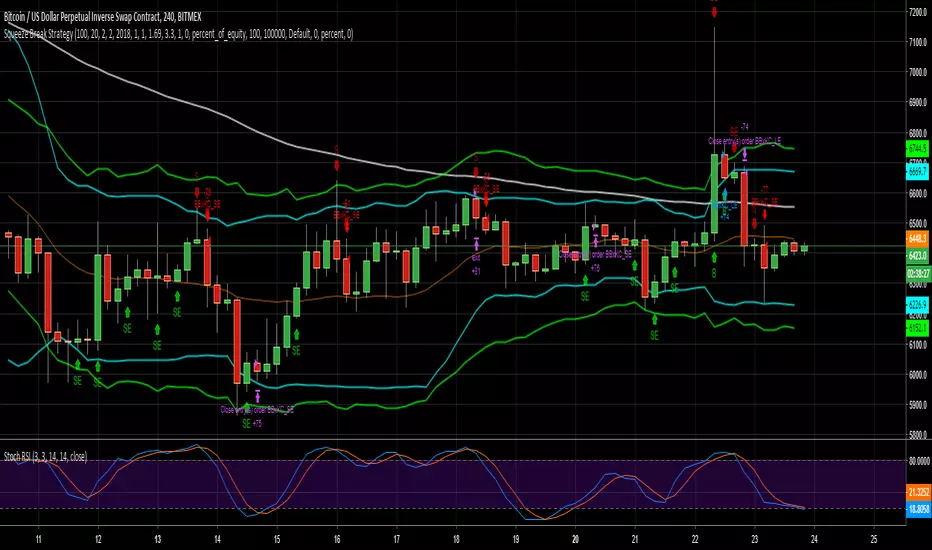
Task: Open the Stoch RSI indicator label
Action: 45,456
